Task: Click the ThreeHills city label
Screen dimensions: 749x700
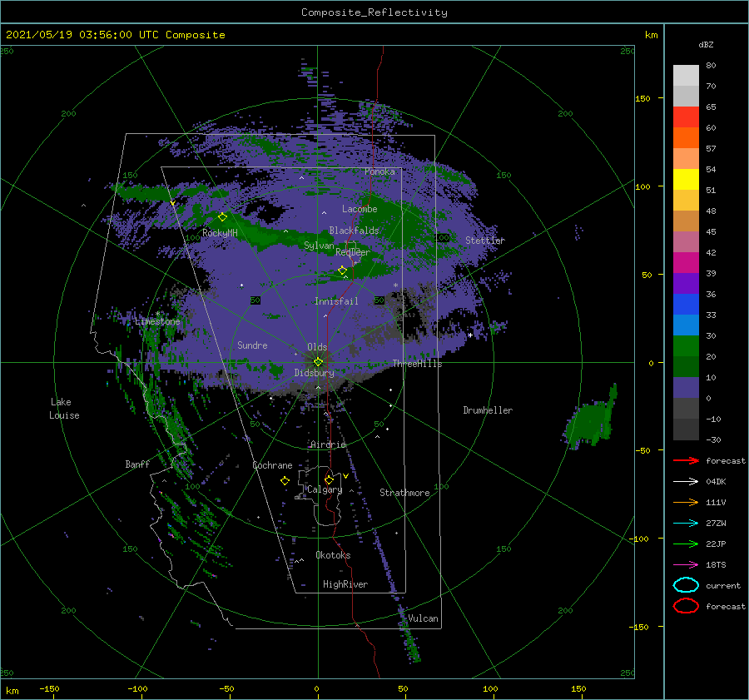Action: 418,364
